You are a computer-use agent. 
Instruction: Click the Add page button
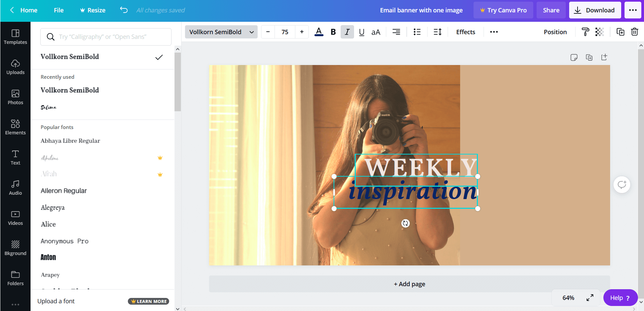tap(409, 284)
